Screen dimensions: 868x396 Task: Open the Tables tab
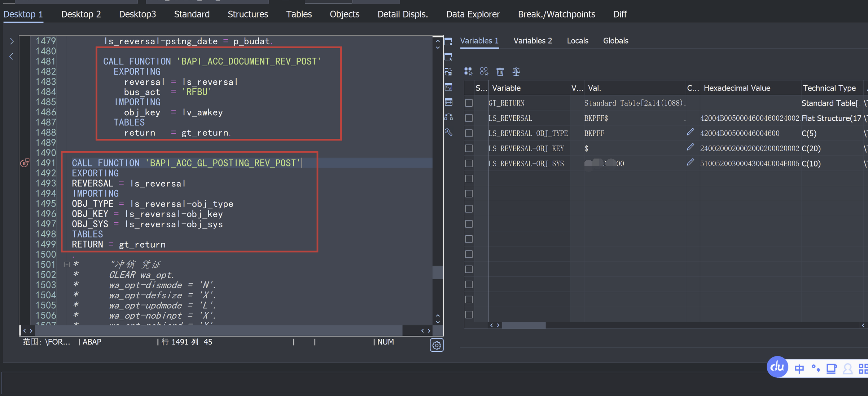tap(299, 14)
